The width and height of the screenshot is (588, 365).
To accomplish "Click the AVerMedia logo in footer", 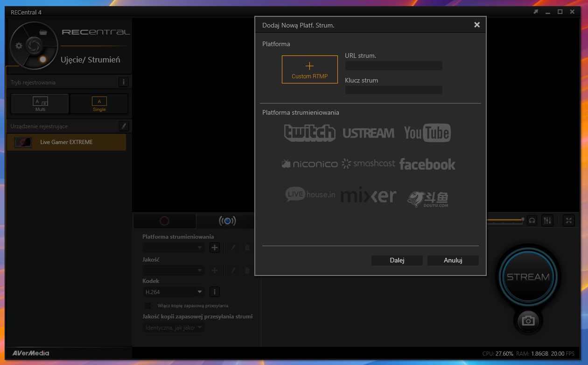I will (x=31, y=353).
